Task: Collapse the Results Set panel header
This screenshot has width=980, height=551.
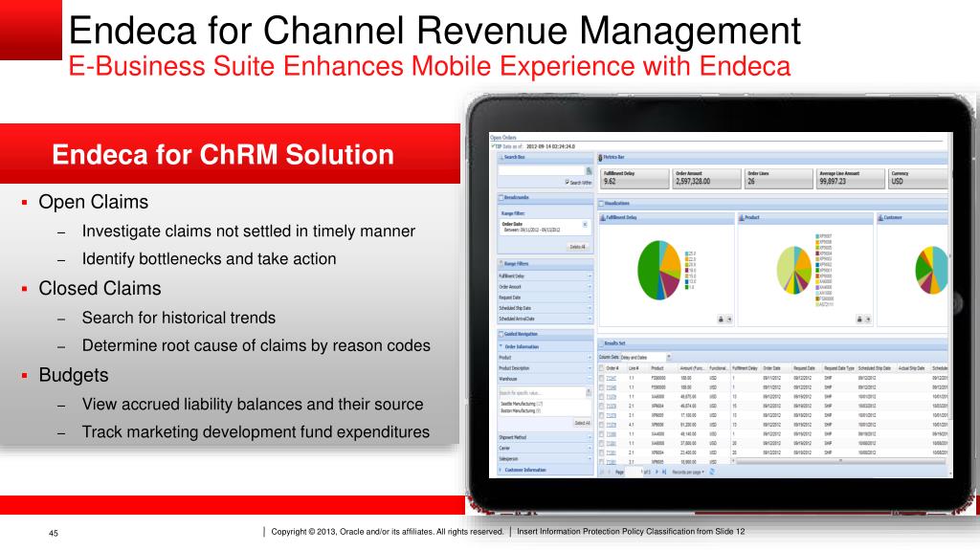Action: coord(772,343)
